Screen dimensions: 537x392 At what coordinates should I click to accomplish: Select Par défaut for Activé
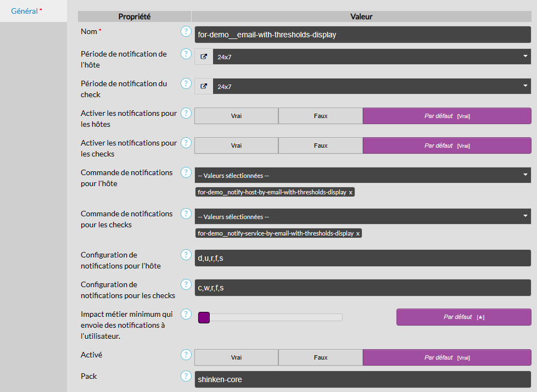[x=446, y=357]
